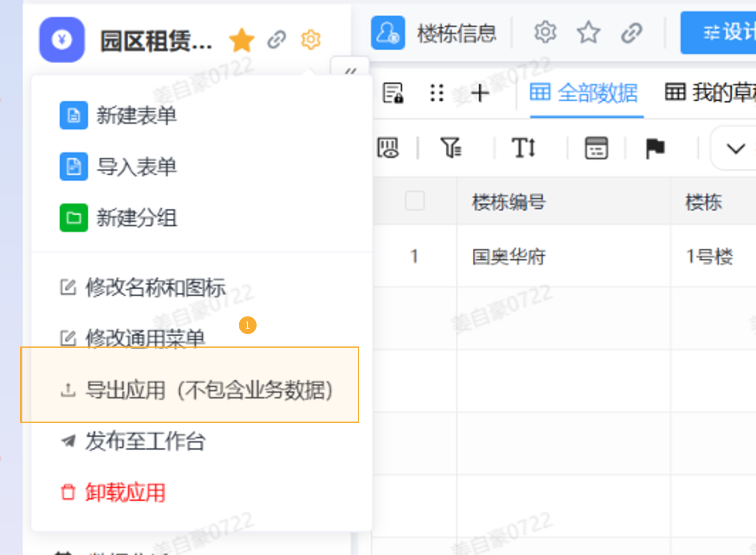Viewport: 756px width, 555px height.
Task: Click the blue 导入表单 file icon
Action: (x=74, y=166)
